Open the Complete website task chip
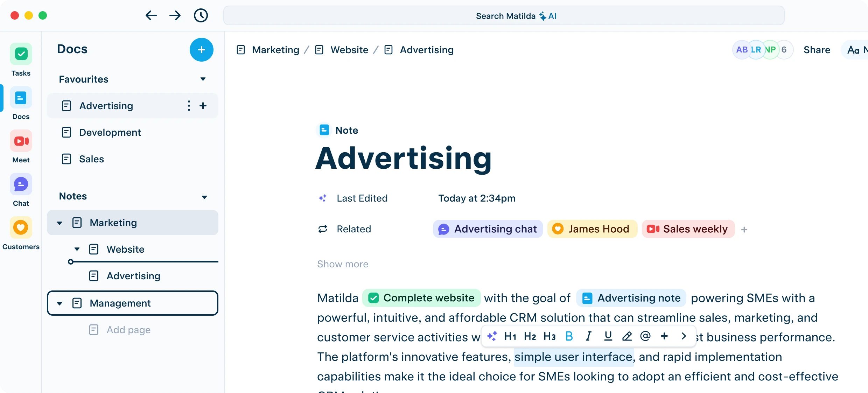 (421, 298)
